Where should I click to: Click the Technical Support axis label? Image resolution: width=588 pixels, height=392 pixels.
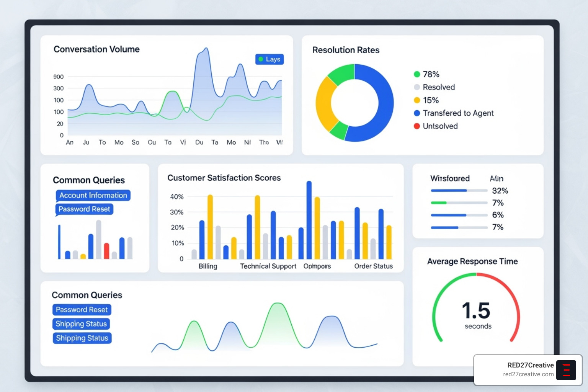268,266
